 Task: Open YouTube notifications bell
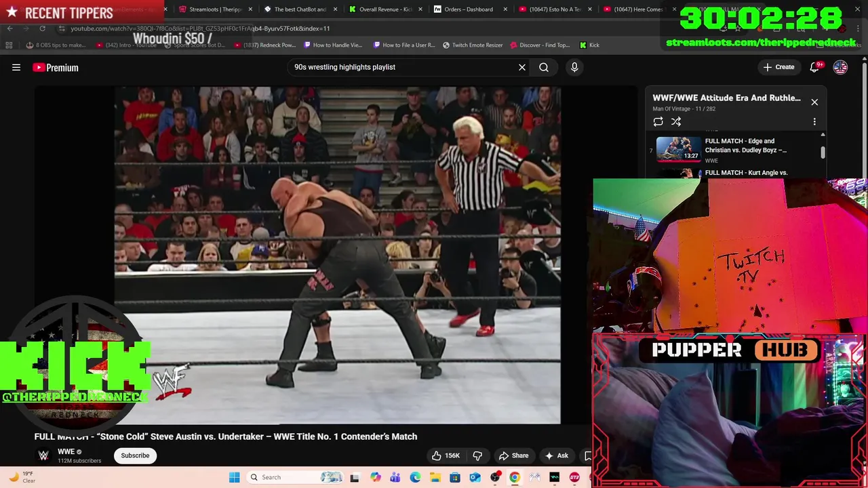pyautogui.click(x=815, y=67)
